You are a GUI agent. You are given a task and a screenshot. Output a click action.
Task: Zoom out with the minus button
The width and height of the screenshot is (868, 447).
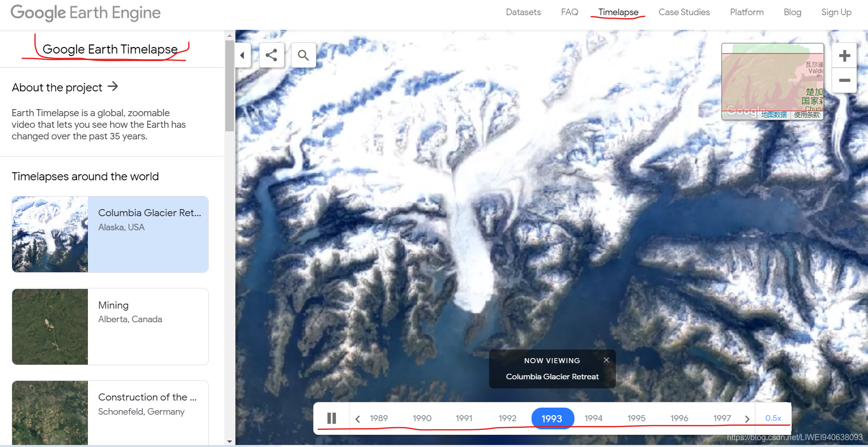tap(844, 80)
